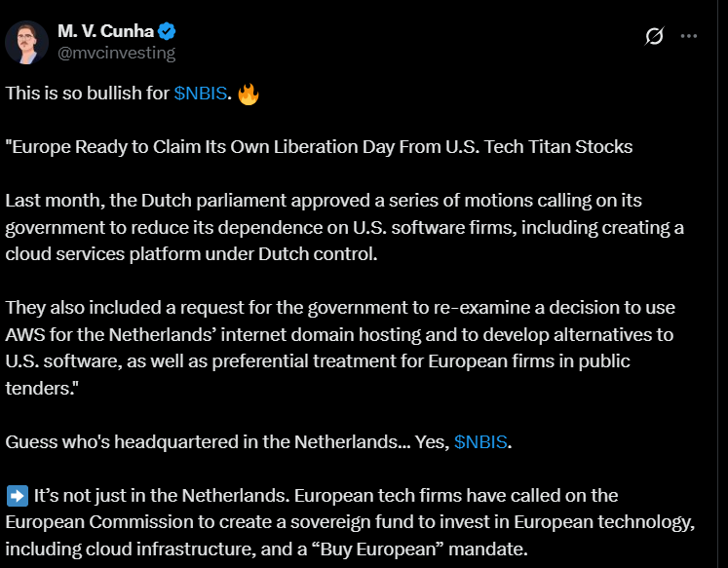
Task: Click the blue right-arrow emoji
Action: [x=17, y=495]
